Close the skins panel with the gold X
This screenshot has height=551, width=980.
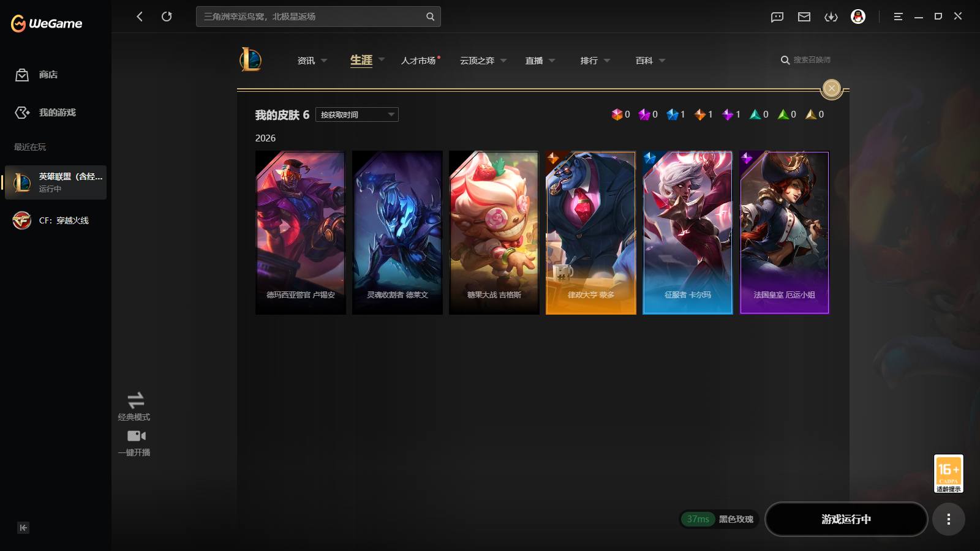click(x=831, y=88)
